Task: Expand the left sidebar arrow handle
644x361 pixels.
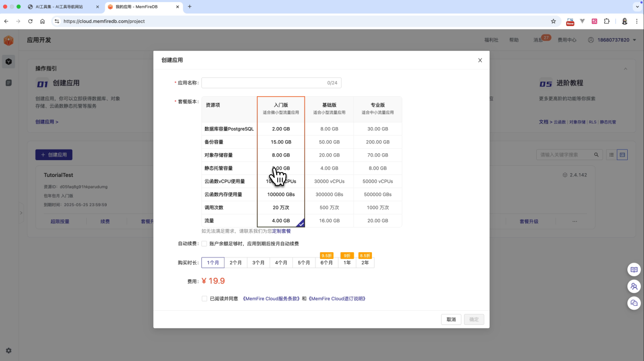Action: pyautogui.click(x=21, y=213)
